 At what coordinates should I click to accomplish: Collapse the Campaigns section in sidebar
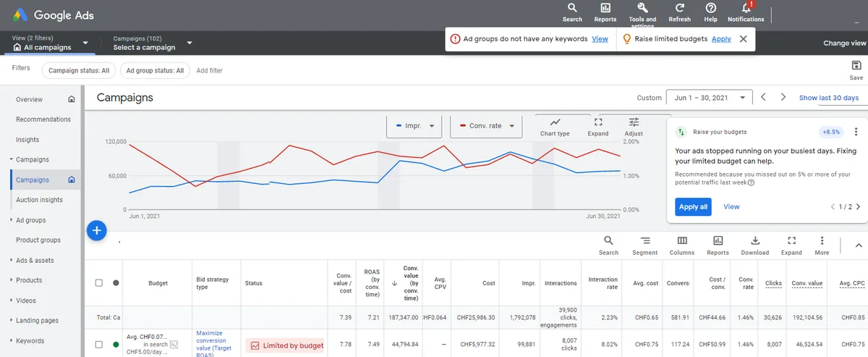(12, 159)
